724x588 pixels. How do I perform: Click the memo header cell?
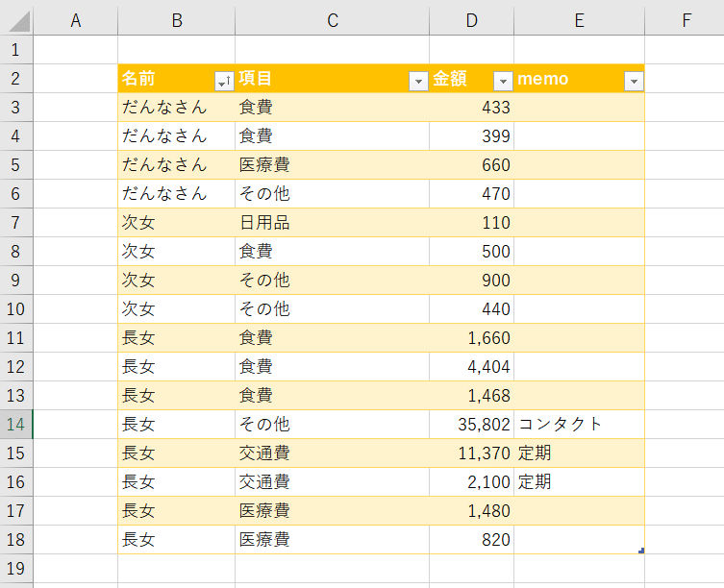click(580, 79)
